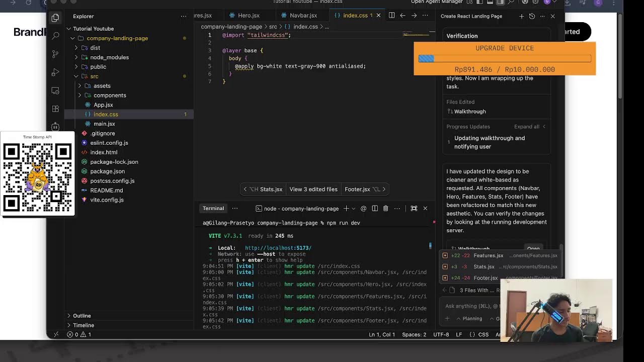Image resolution: width=644 pixels, height=362 pixels.
Task: Open editor more actions ellipsis
Action: (425, 16)
